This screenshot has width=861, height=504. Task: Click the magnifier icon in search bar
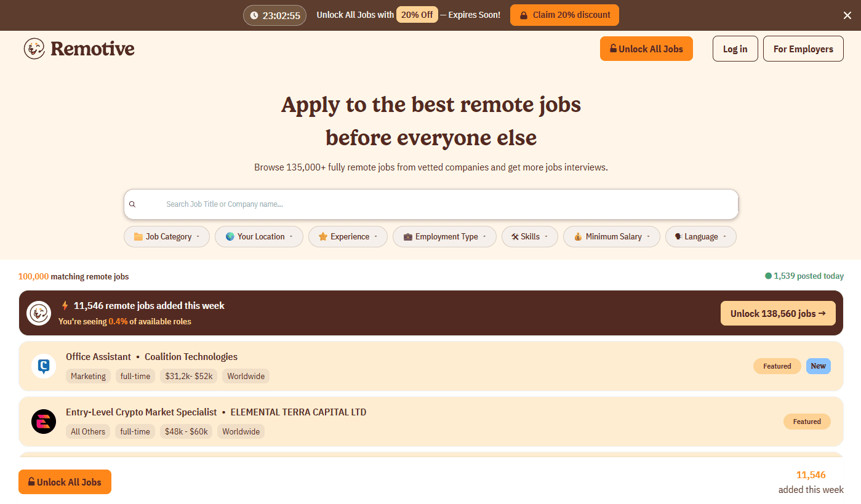(132, 204)
